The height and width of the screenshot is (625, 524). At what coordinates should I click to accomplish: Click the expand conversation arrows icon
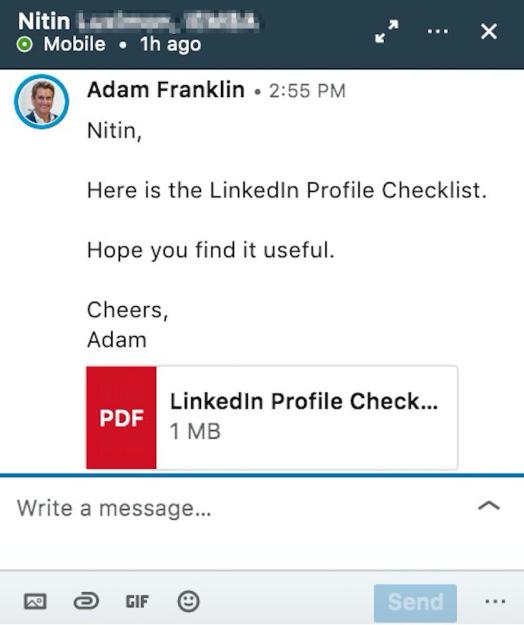(x=387, y=31)
